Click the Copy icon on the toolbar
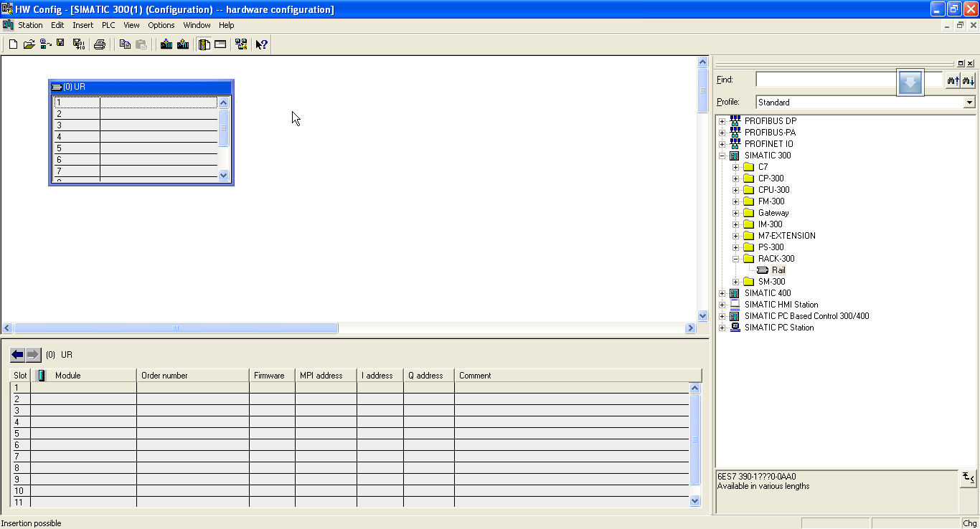Screen dimensions: 980x529 tap(124, 44)
